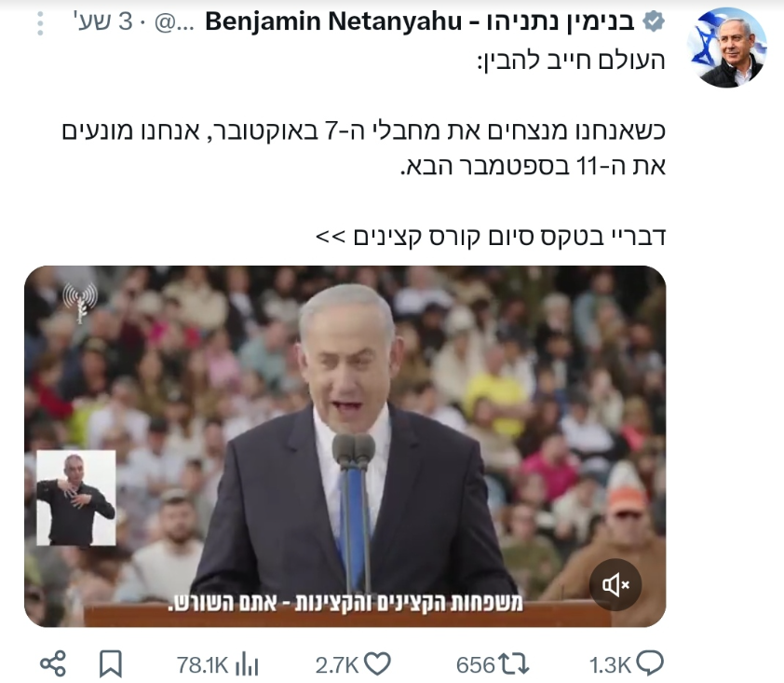Open Netanyahu's profile picture

[x=727, y=48]
